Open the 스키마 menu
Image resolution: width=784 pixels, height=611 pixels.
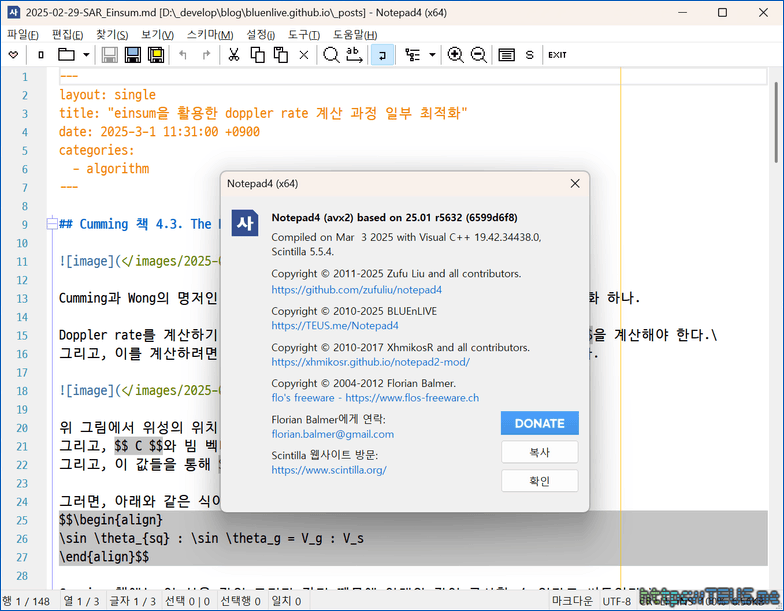[x=209, y=34]
